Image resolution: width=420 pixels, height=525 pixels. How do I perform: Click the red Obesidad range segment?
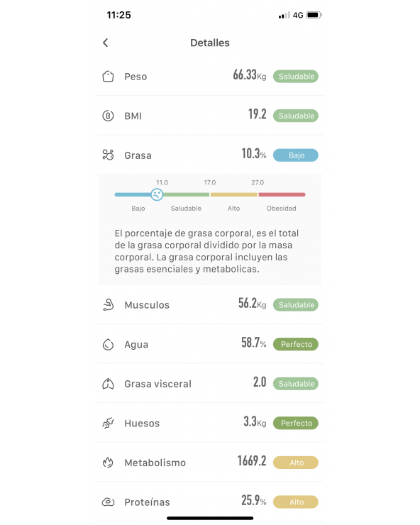pyautogui.click(x=282, y=194)
